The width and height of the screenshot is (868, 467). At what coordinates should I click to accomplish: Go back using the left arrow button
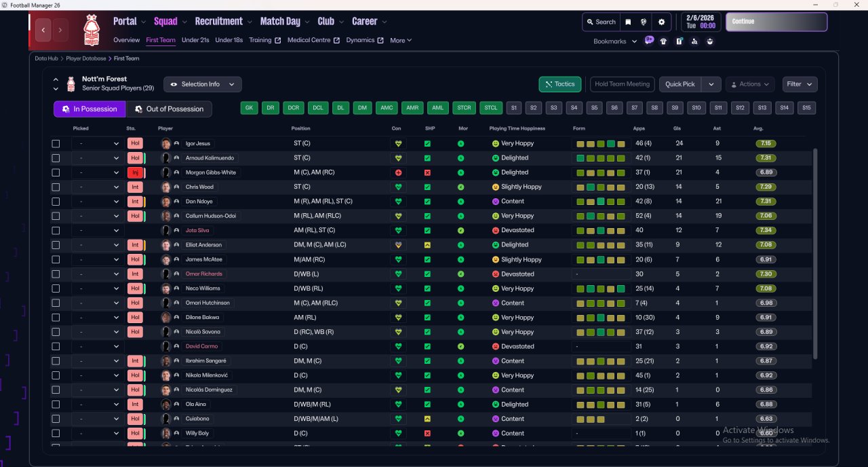tap(44, 30)
